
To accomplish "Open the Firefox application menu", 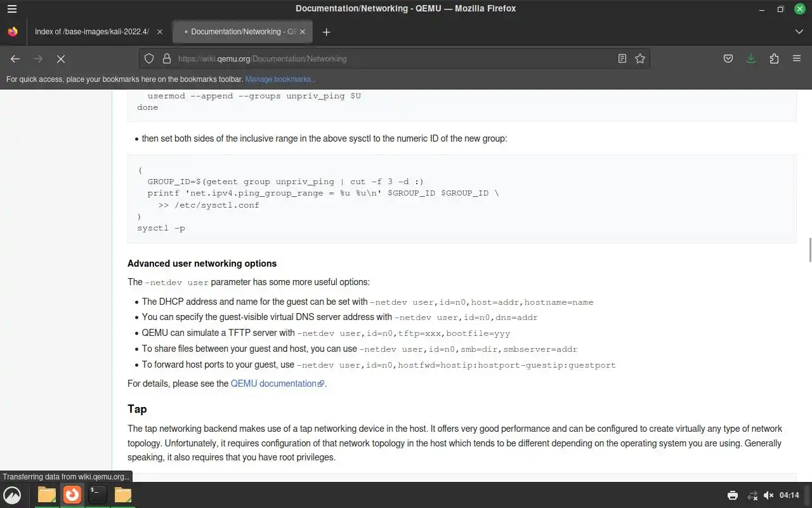I will [x=797, y=58].
